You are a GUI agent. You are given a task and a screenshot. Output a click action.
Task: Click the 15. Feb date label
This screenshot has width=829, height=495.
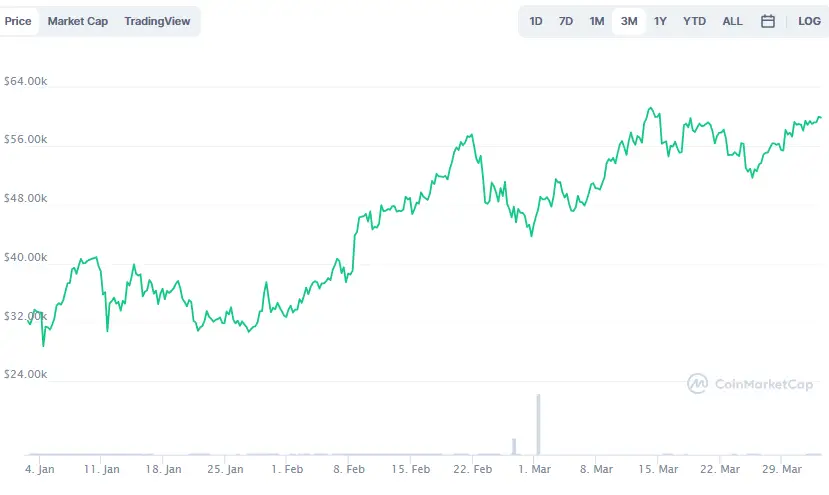[411, 469]
